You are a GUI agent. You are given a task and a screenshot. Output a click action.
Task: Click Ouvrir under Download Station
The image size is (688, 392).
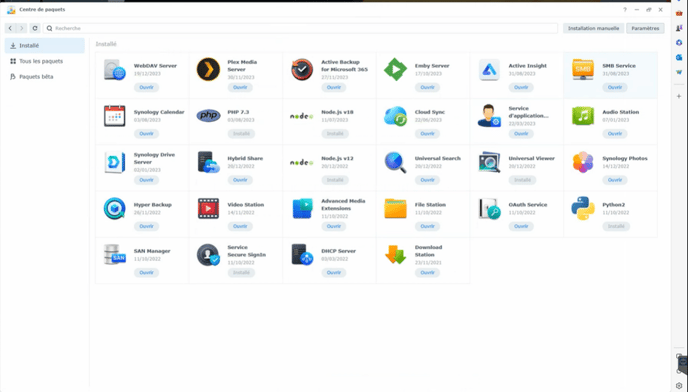coord(427,273)
